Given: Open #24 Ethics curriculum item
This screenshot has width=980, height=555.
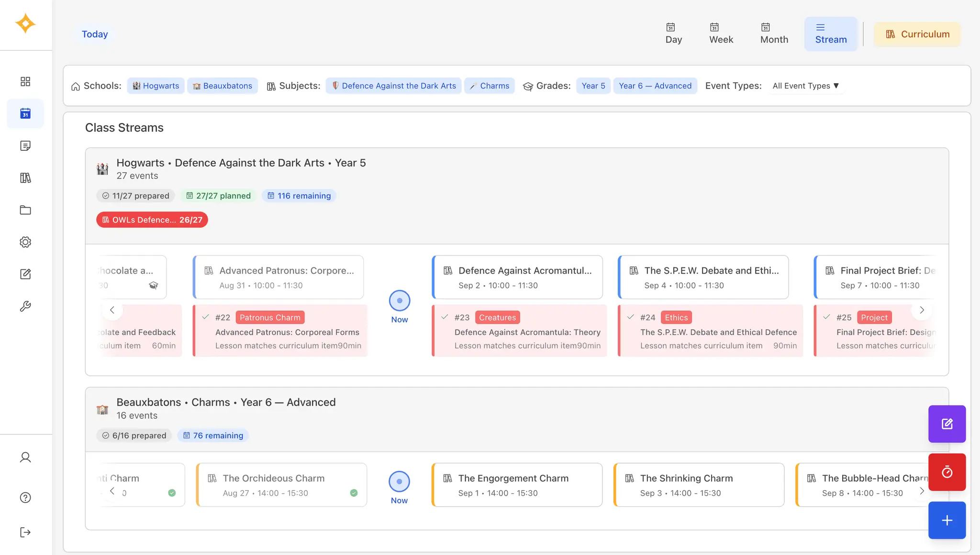Looking at the screenshot, I should 711,331.
